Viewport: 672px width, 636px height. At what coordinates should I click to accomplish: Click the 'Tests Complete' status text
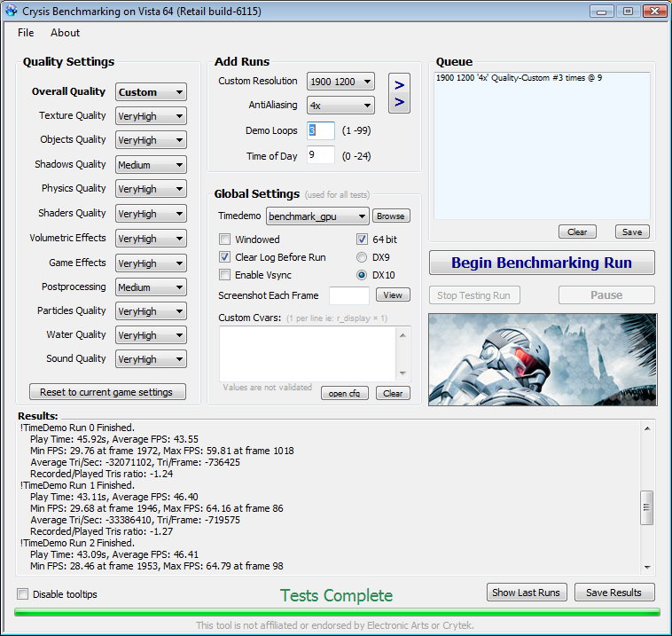point(336,595)
